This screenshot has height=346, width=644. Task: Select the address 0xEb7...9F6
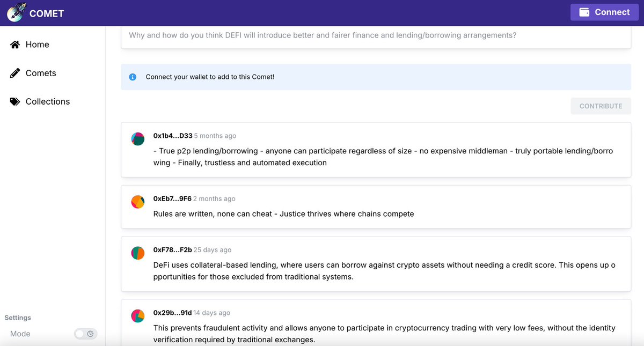(172, 198)
